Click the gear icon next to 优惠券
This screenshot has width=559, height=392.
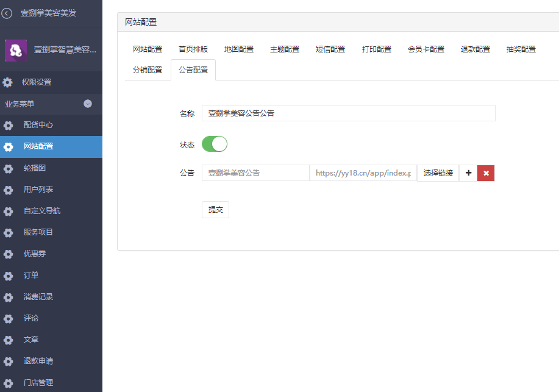coord(8,254)
